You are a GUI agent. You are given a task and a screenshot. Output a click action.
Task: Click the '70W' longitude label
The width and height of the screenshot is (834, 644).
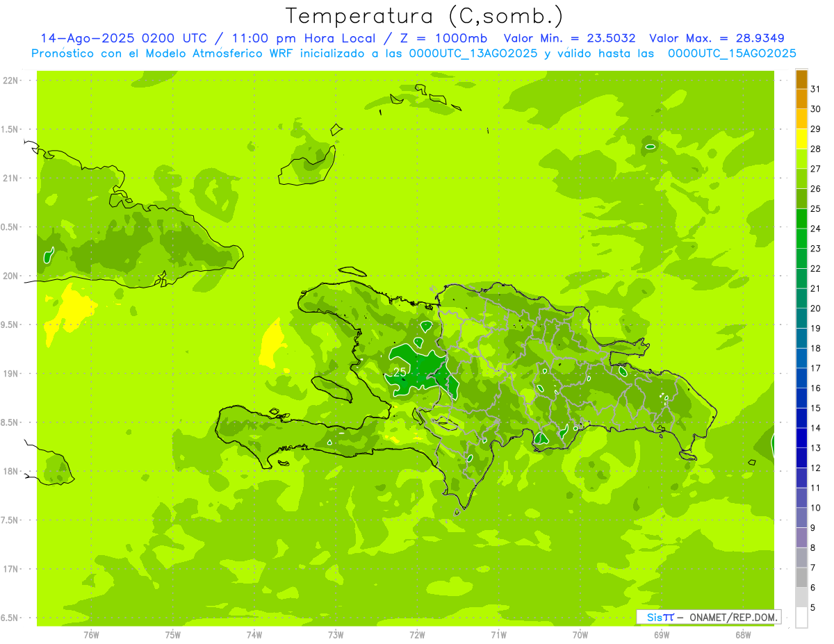click(580, 635)
